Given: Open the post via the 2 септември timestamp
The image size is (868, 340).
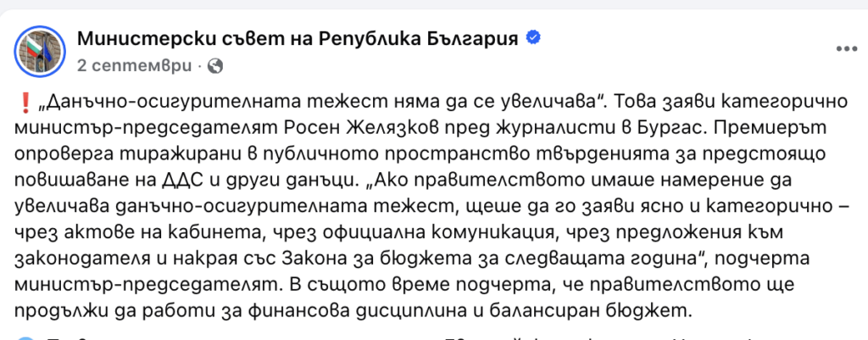Looking at the screenshot, I should [135, 64].
